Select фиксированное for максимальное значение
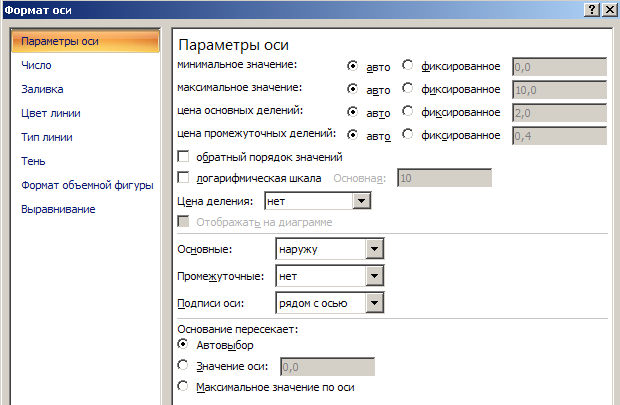Screen dimensions: 620x405 [408, 88]
